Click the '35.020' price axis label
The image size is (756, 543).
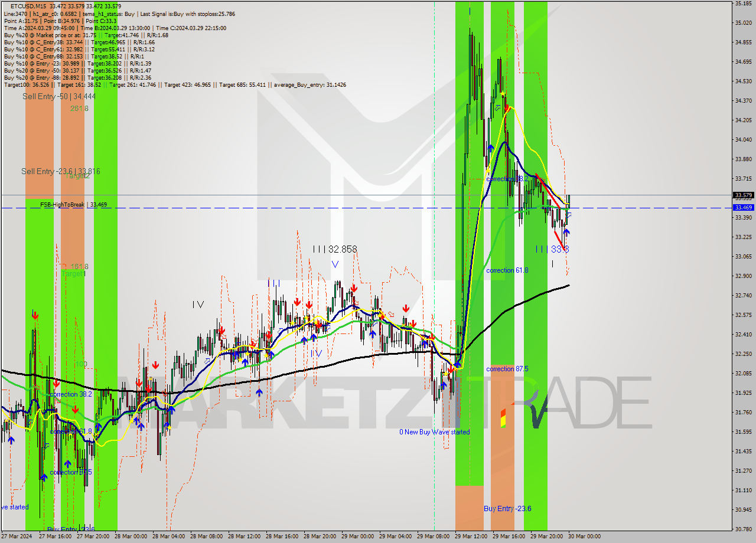[743, 22]
